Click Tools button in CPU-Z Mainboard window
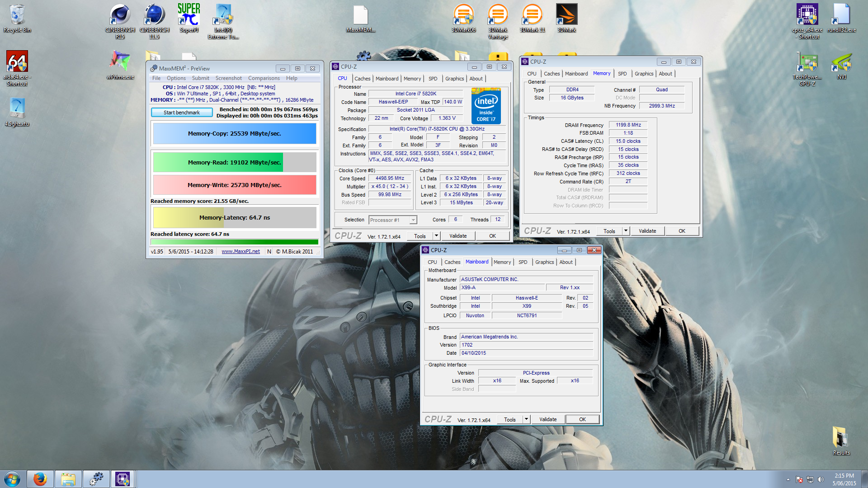 coord(509,419)
